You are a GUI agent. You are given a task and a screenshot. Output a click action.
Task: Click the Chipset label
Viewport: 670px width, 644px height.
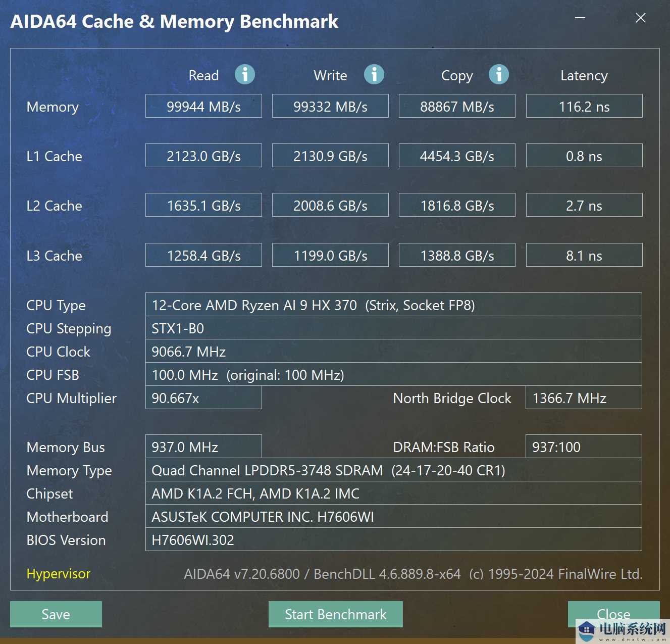(49, 494)
